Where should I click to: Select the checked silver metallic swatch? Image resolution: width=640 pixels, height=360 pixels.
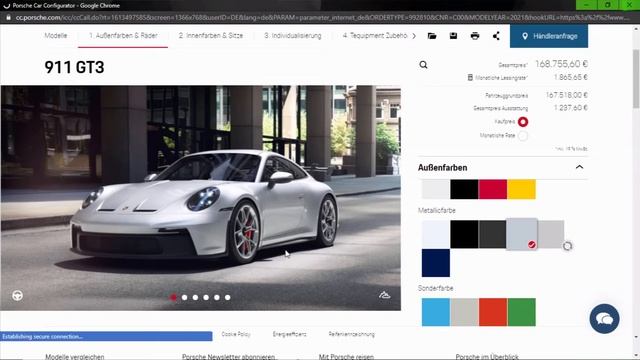point(522,234)
